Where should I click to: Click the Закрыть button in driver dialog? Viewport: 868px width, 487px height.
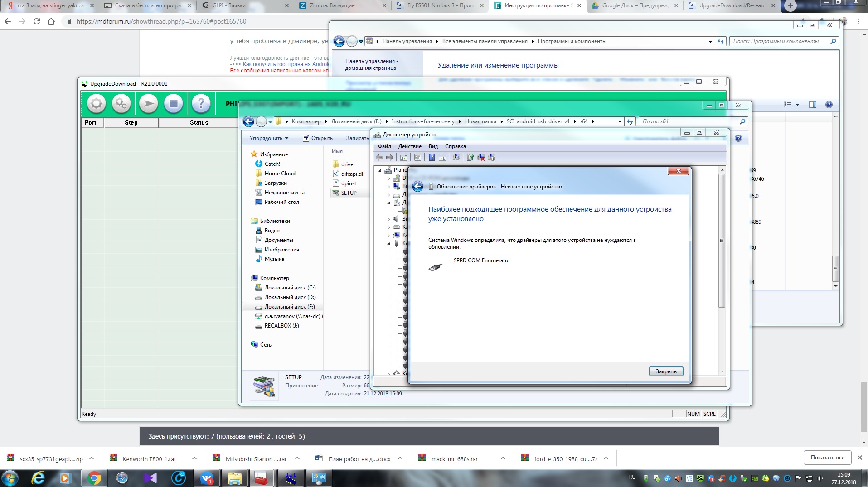pos(665,371)
